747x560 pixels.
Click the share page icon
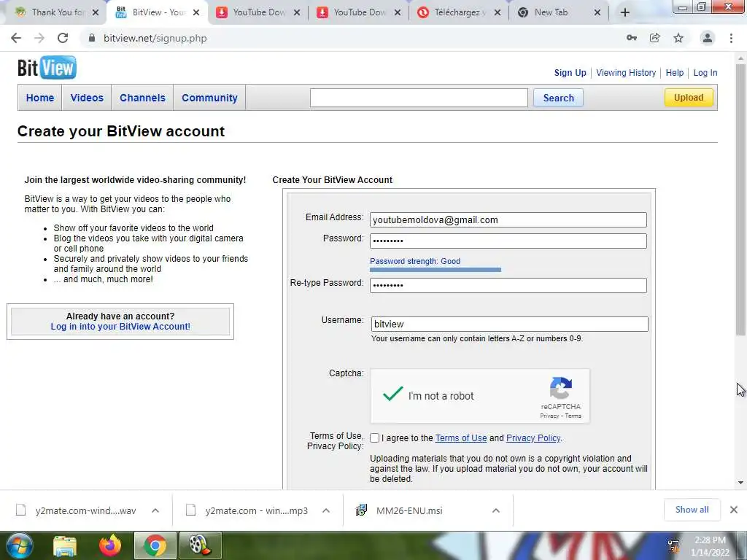[x=655, y=38]
